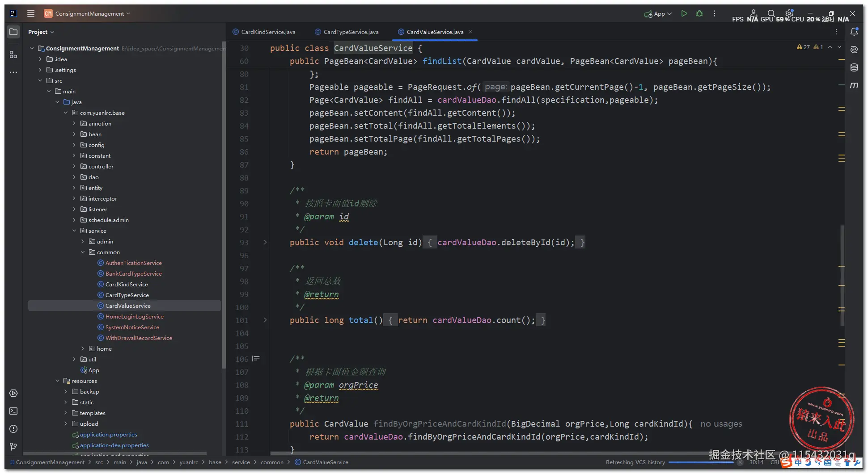The width and height of the screenshot is (868, 474).
Task: Expand the folded total method on line 101
Action: [265, 320]
